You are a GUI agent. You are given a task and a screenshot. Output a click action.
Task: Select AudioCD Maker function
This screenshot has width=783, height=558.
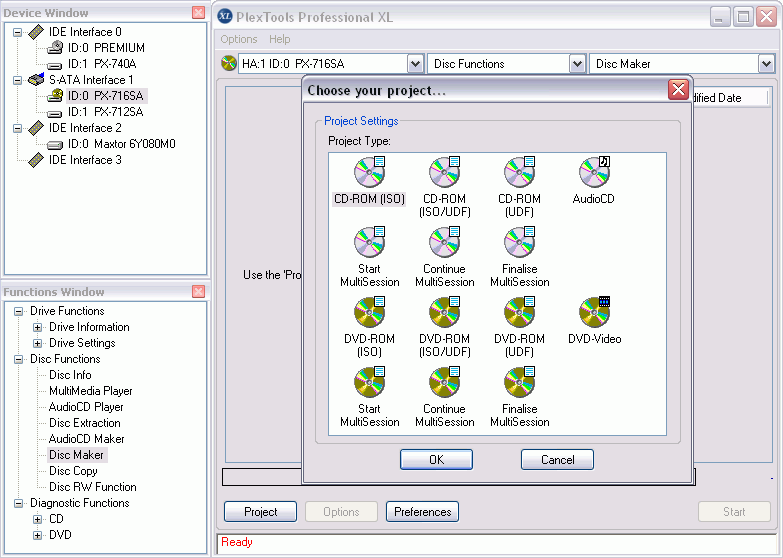pyautogui.click(x=86, y=439)
